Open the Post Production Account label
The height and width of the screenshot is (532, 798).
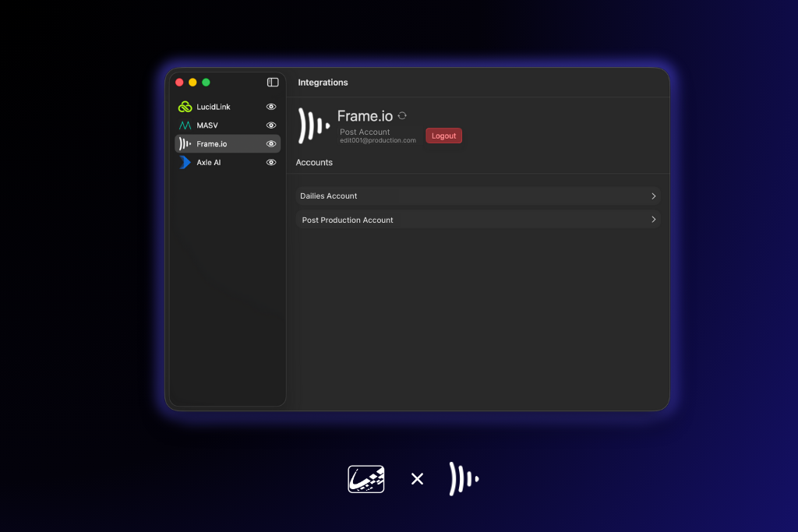[x=348, y=220]
